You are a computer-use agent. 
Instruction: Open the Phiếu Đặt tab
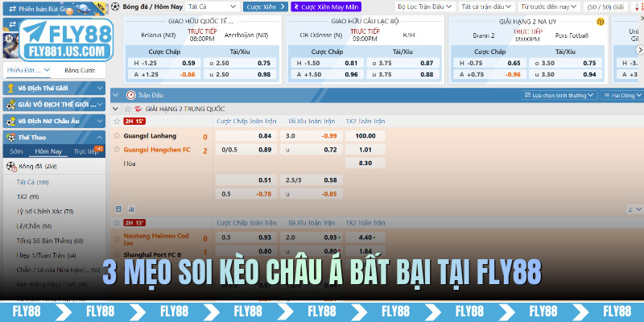point(28,70)
